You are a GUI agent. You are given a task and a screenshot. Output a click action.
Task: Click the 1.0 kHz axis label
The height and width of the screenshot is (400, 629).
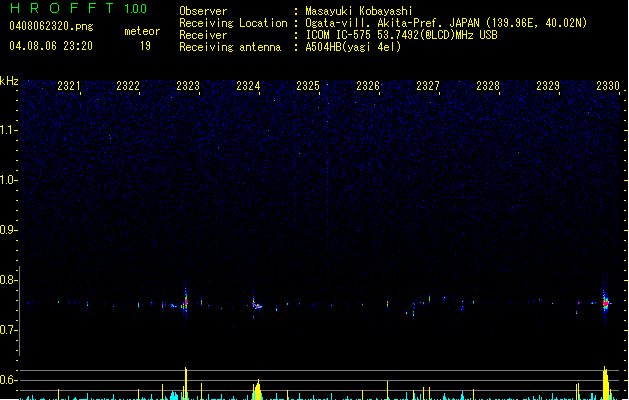pos(8,180)
